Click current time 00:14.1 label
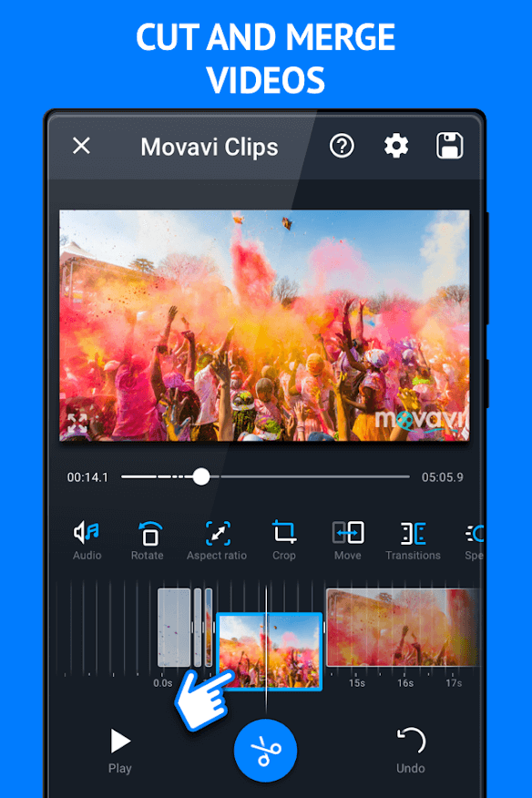Screen dimensions: 532x798 (x=87, y=477)
